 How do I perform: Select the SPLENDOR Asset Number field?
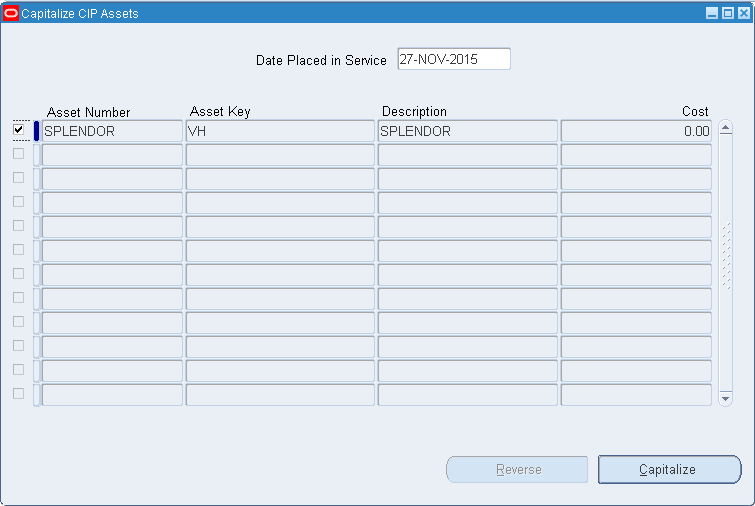(112, 131)
